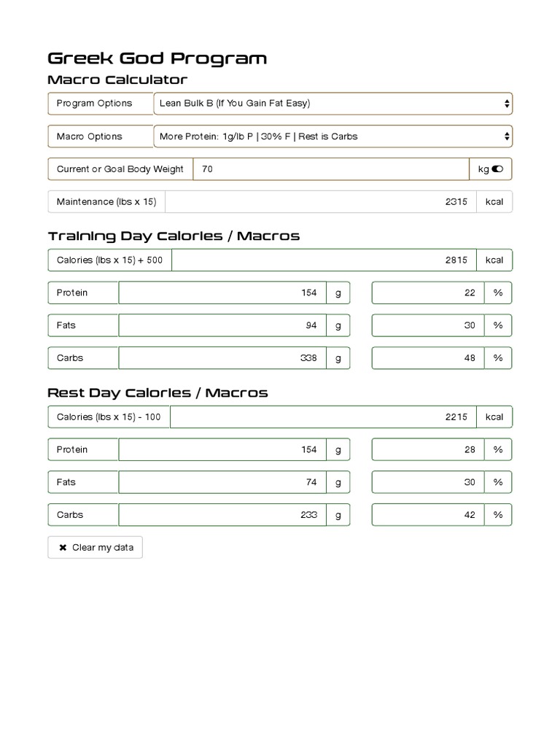Screen dimensions: 560x747
Task: Open the Macro Options dropdown
Action: click(x=332, y=136)
